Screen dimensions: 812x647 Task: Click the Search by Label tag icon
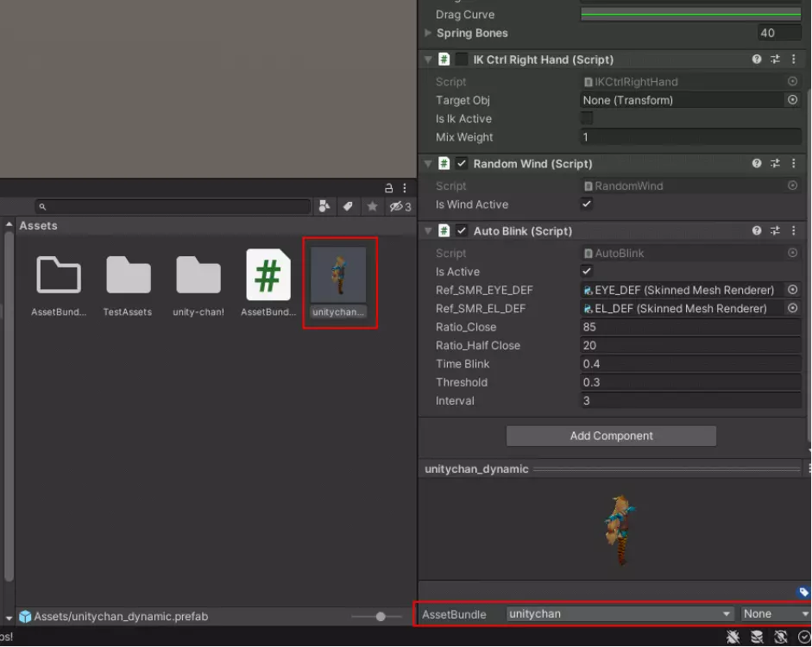click(x=348, y=207)
